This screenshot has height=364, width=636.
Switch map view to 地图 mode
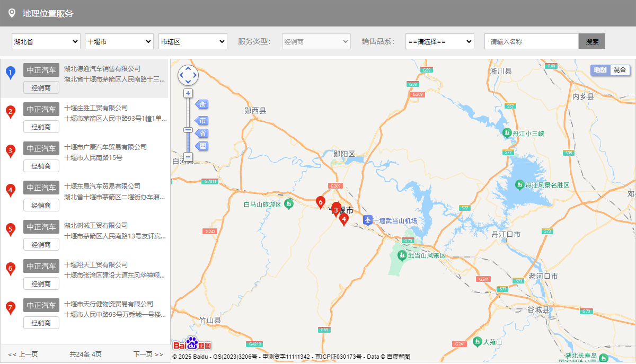tap(600, 70)
